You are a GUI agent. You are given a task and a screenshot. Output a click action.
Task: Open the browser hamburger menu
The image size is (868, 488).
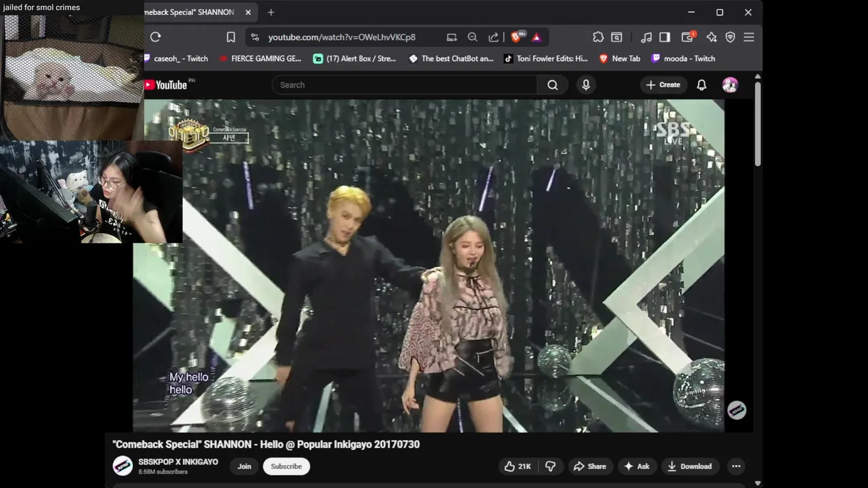[749, 37]
